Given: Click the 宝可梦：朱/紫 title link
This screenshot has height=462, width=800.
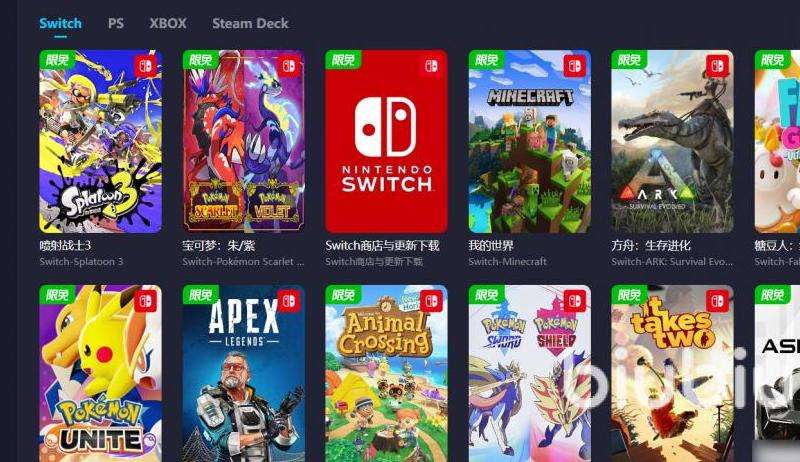Looking at the screenshot, I should tap(218, 246).
